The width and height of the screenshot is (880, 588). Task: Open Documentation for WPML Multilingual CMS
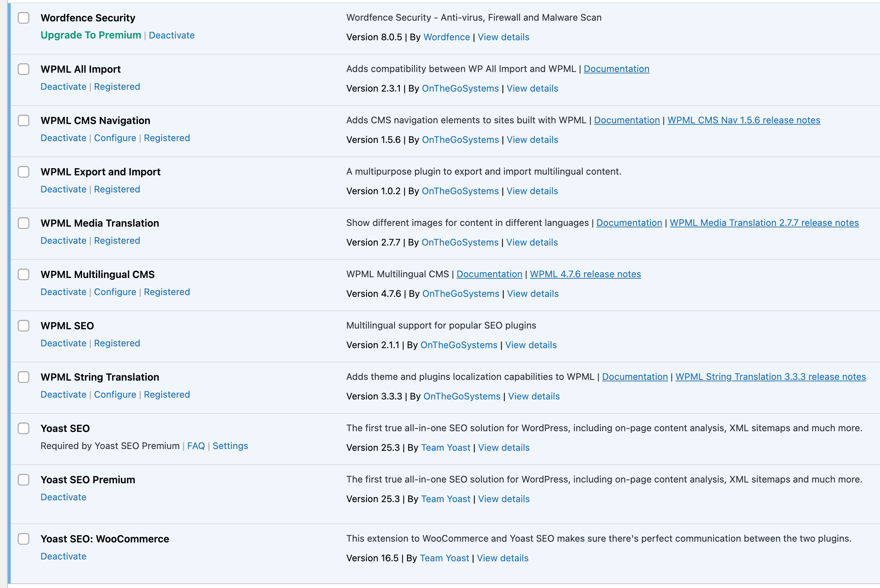coord(489,274)
